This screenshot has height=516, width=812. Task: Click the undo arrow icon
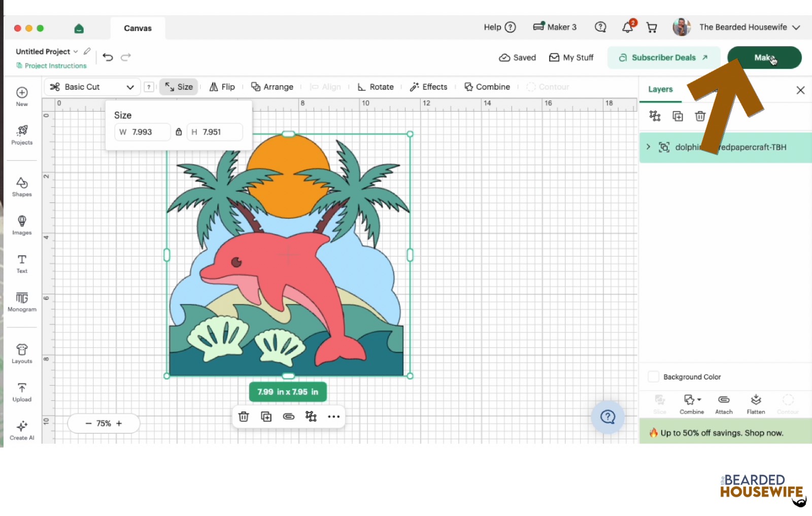click(x=108, y=57)
